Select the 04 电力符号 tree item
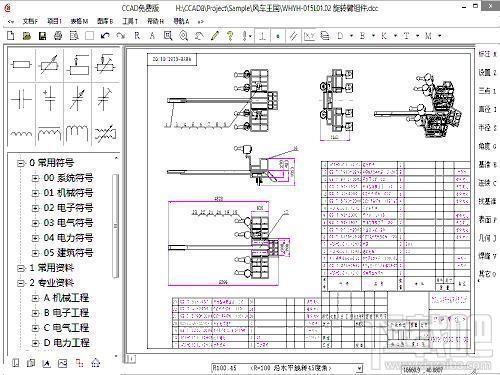The height and width of the screenshot is (375, 500). [x=68, y=238]
